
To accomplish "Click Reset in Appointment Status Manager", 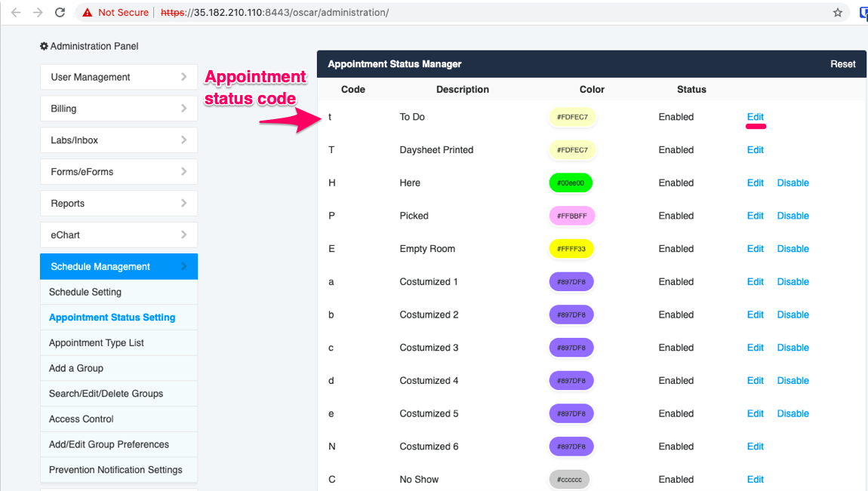I will [842, 64].
